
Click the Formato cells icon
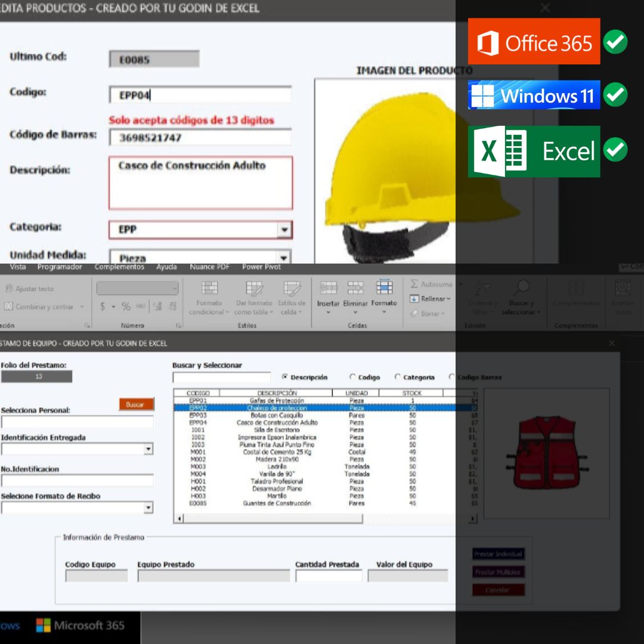tap(384, 287)
